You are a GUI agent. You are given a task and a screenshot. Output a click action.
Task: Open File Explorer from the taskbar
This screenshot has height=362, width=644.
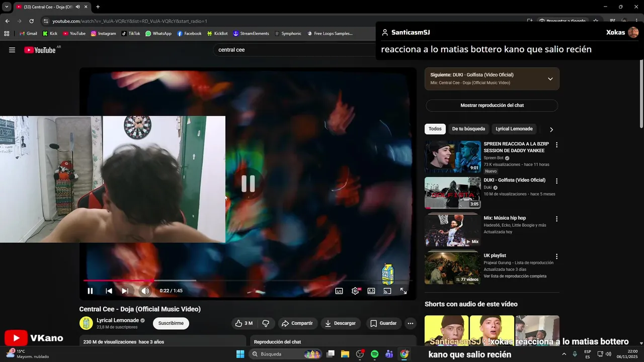345,354
